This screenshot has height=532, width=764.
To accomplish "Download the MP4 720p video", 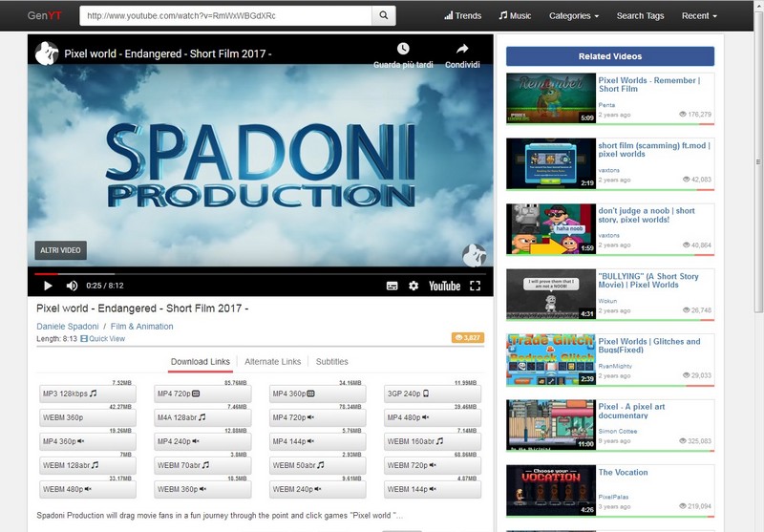I will [202, 394].
